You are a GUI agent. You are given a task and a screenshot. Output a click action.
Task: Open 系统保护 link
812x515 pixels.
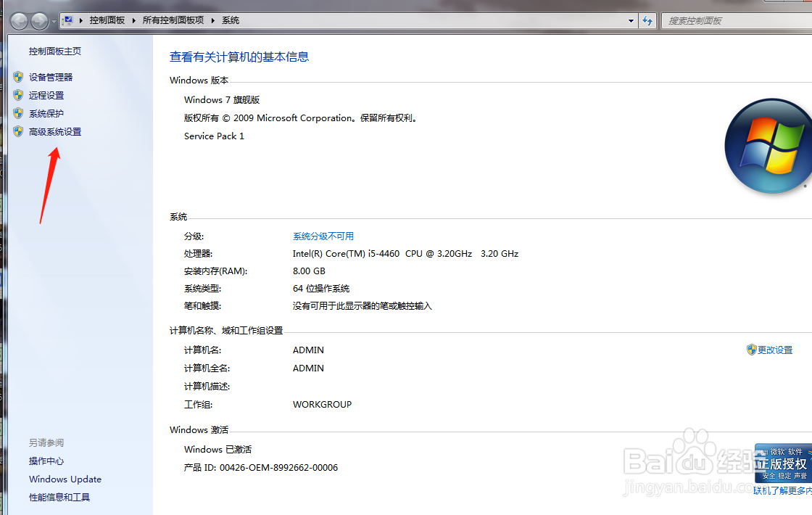(x=46, y=113)
